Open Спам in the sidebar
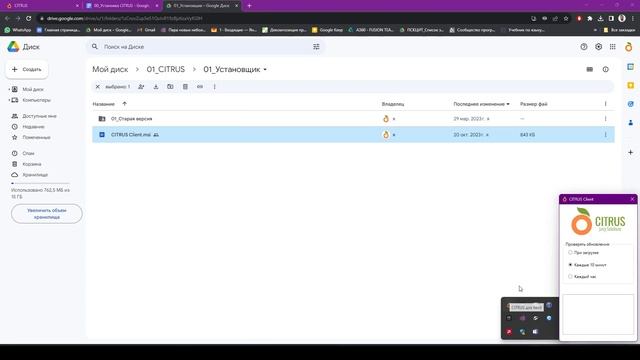Viewport: 640px width, 360px height. 28,153
